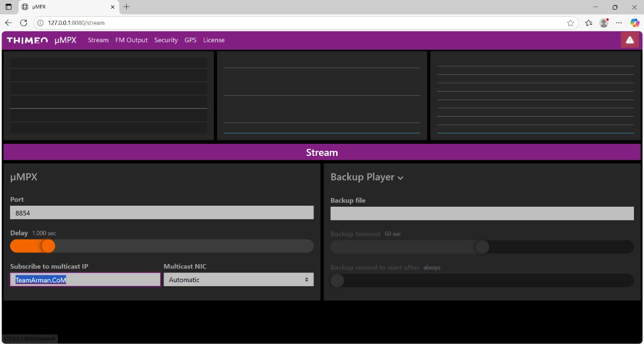Open browser settings three-dot menu
644x344 pixels.
tap(619, 23)
